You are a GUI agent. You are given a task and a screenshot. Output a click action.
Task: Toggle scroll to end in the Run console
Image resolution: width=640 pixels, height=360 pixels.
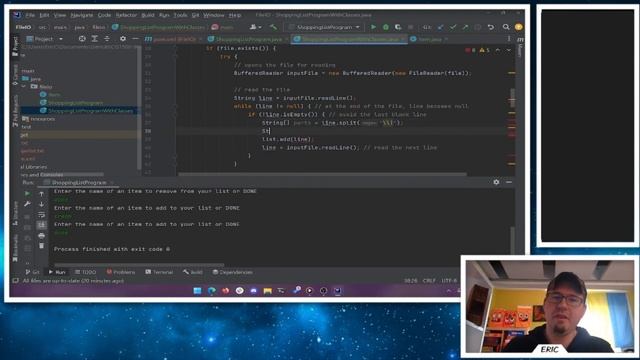[x=41, y=225]
